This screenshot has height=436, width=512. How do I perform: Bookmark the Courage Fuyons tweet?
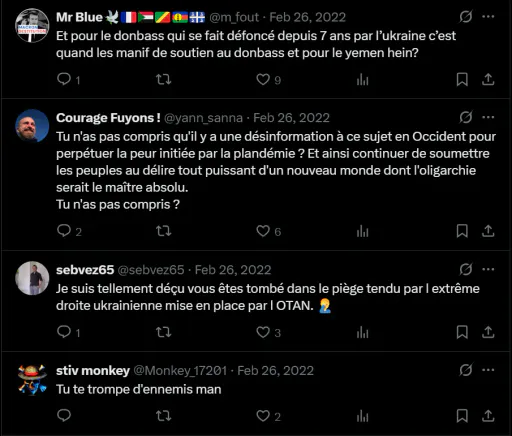(x=462, y=231)
